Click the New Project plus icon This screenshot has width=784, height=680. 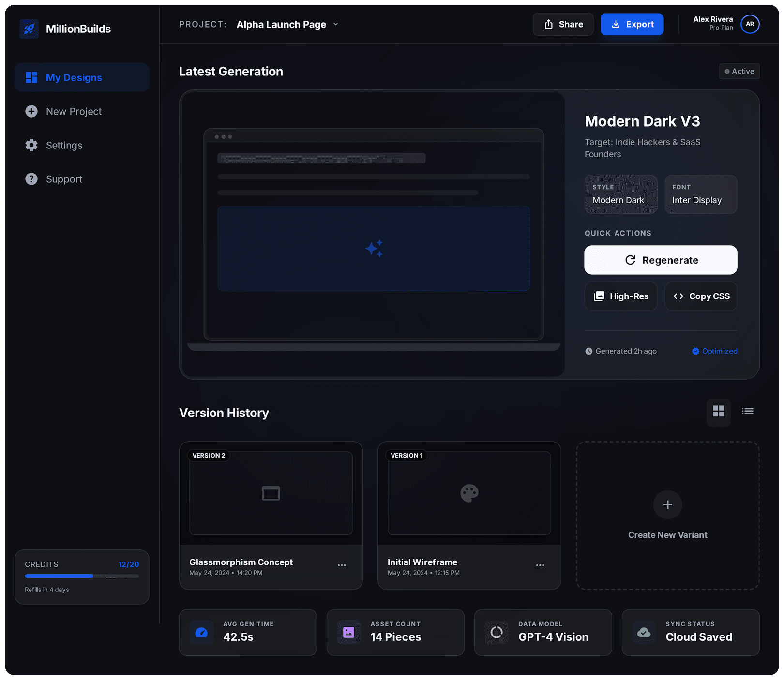(31, 111)
